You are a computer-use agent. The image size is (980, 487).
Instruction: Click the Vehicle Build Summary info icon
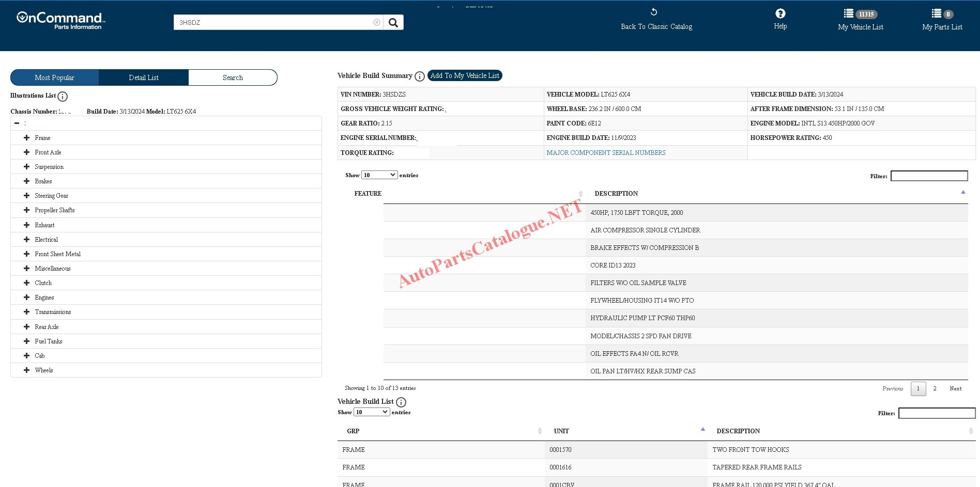coord(420,76)
